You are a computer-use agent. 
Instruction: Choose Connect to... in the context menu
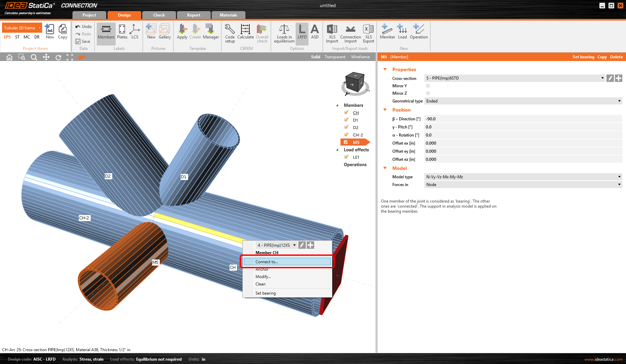pyautogui.click(x=287, y=262)
